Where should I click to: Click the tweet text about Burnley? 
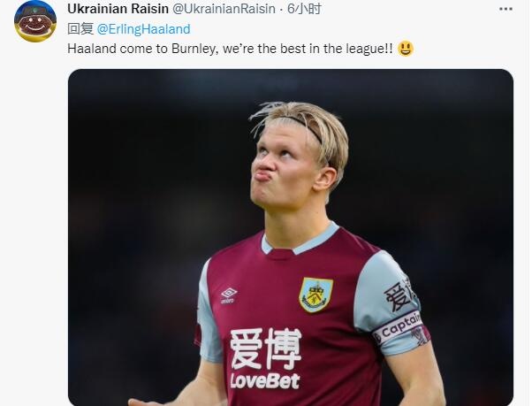230,49
